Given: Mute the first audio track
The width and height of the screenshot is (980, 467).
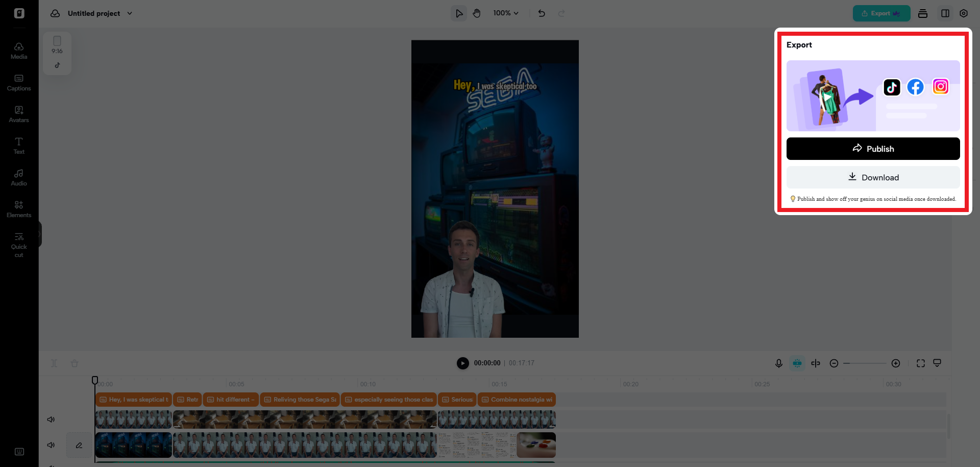Looking at the screenshot, I should (x=51, y=419).
